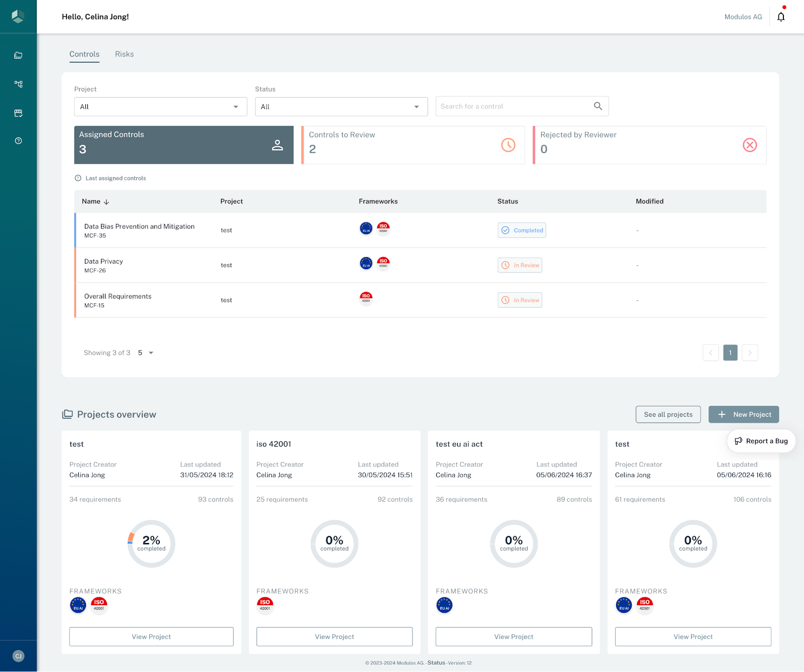
Task: Click the help question-mark icon in sidebar
Action: 18,141
